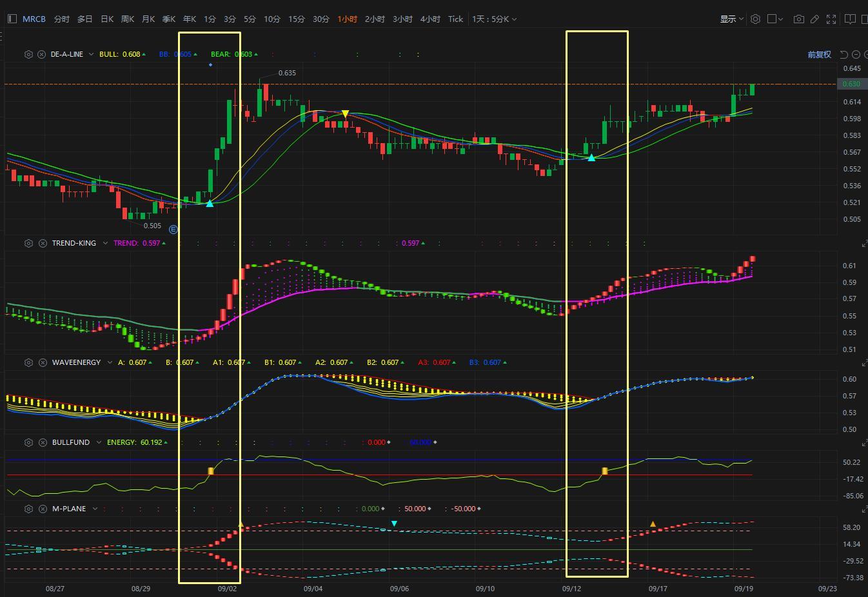Select 1分 minute period

210,19
